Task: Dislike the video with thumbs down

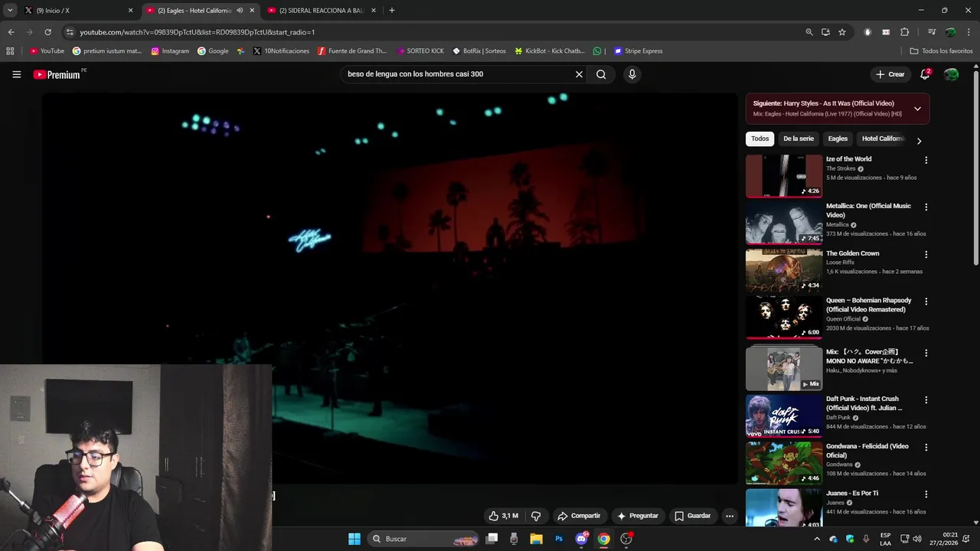Action: click(x=536, y=516)
